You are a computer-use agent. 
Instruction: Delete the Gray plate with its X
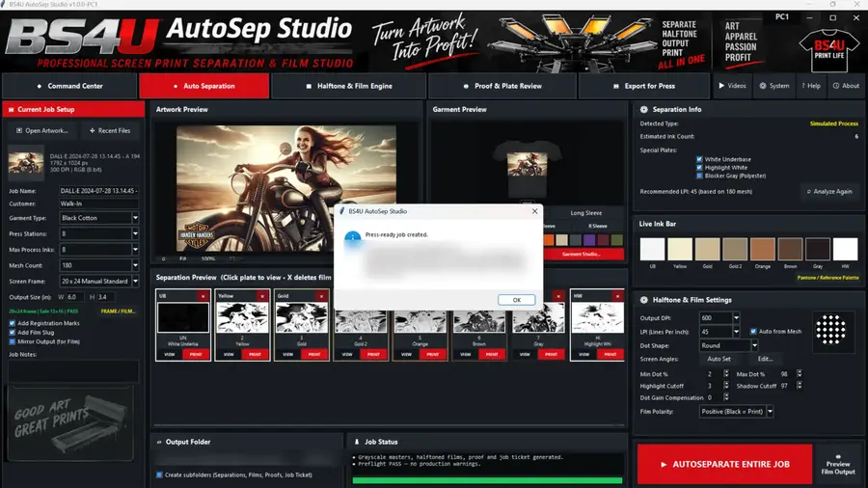tap(558, 297)
